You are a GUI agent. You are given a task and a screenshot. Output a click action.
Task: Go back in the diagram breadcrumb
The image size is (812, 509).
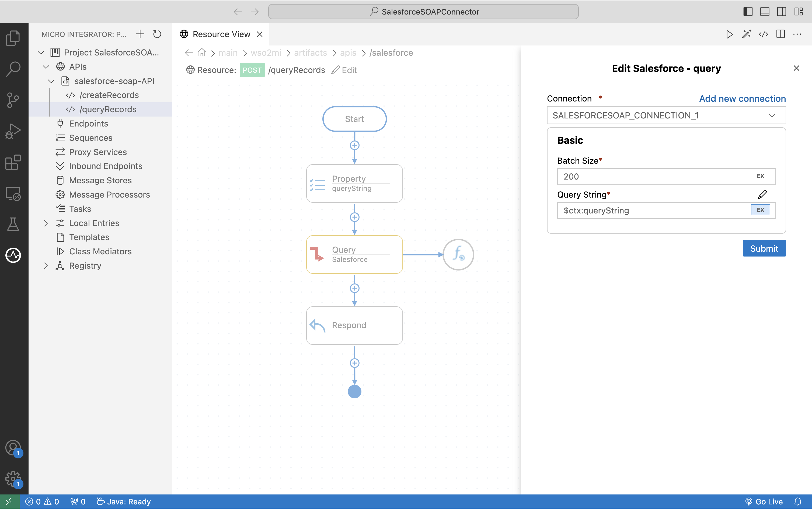click(189, 53)
